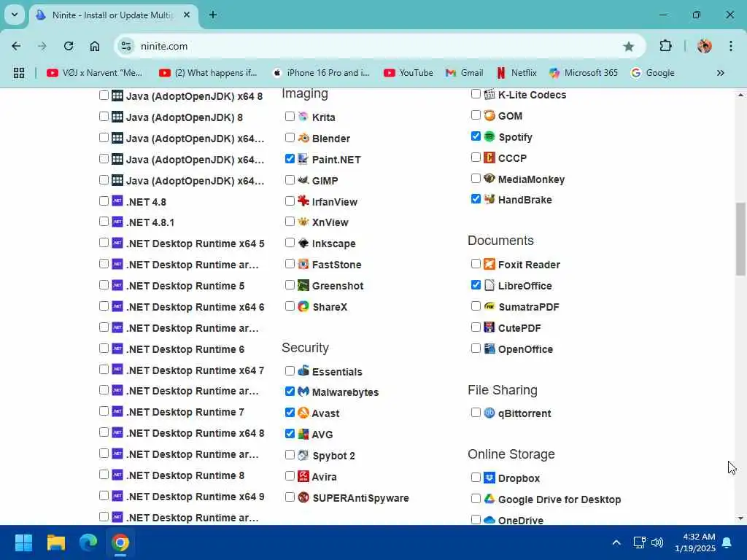Click the Blender app icon
Viewport: 747px width, 560px height.
(x=303, y=138)
